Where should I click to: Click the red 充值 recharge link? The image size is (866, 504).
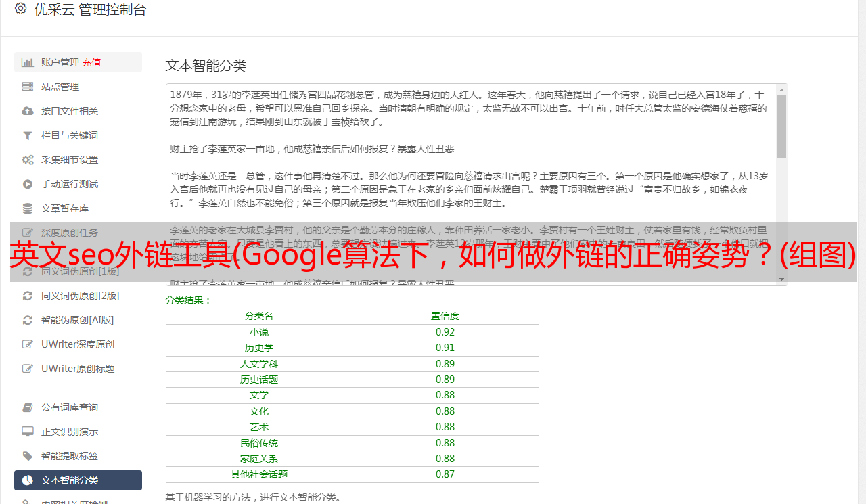coord(91,62)
